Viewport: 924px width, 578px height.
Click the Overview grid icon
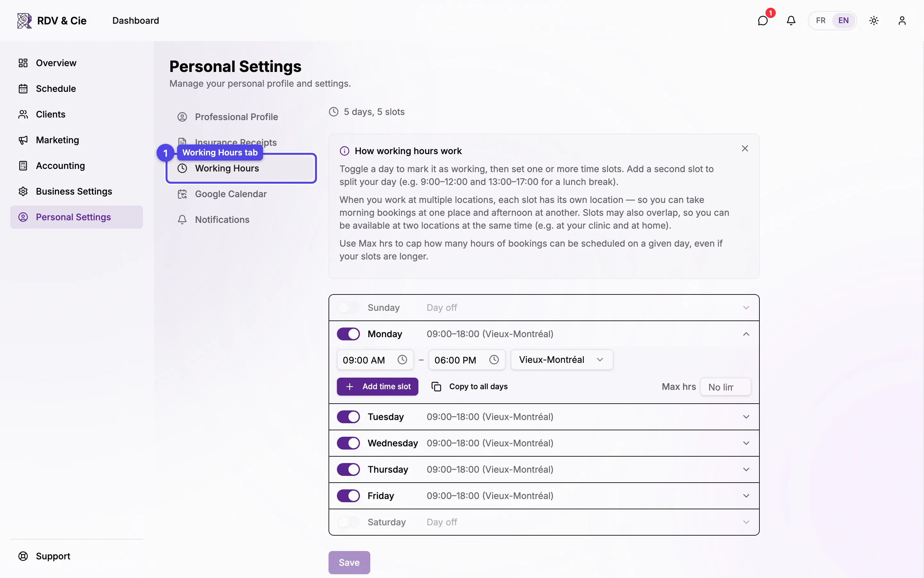pos(23,63)
